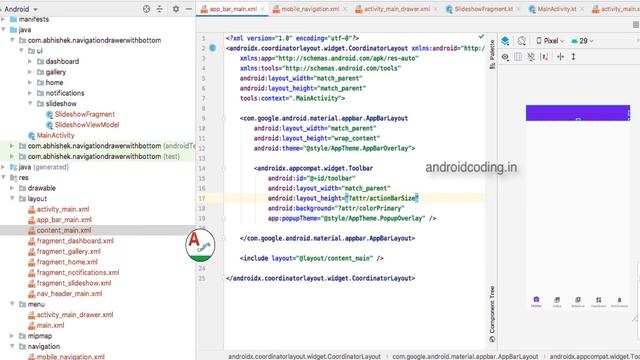The height and width of the screenshot is (360, 640).
Task: Close the mobile_navigation.xml tab
Action: pos(345,9)
